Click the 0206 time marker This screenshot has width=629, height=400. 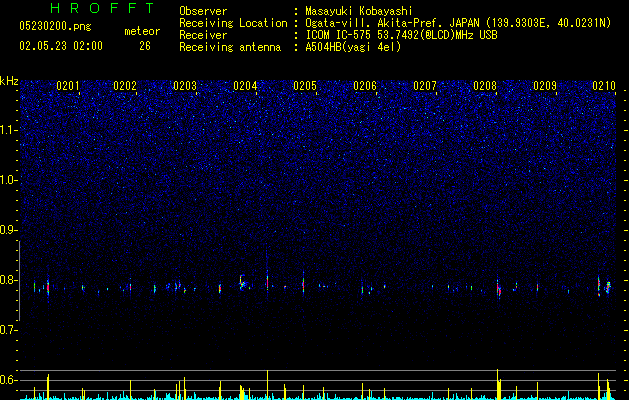365,86
